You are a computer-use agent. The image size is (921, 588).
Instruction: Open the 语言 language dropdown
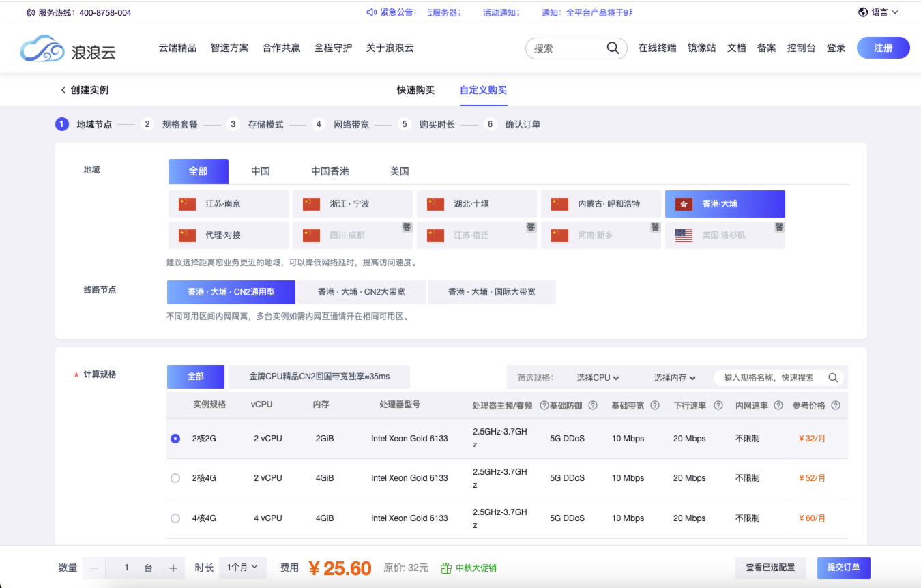point(879,12)
